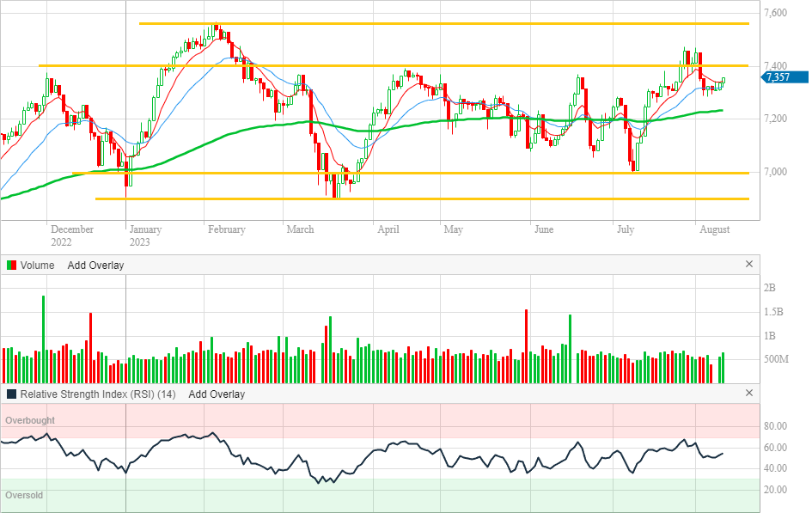Click the Relative Strength Index (RSI) (14) label

pyautogui.click(x=98, y=394)
